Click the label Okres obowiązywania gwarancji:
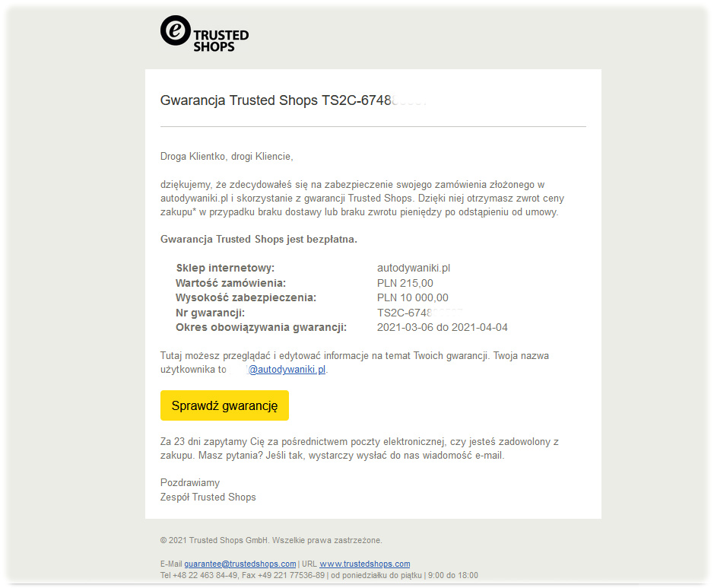 [262, 327]
